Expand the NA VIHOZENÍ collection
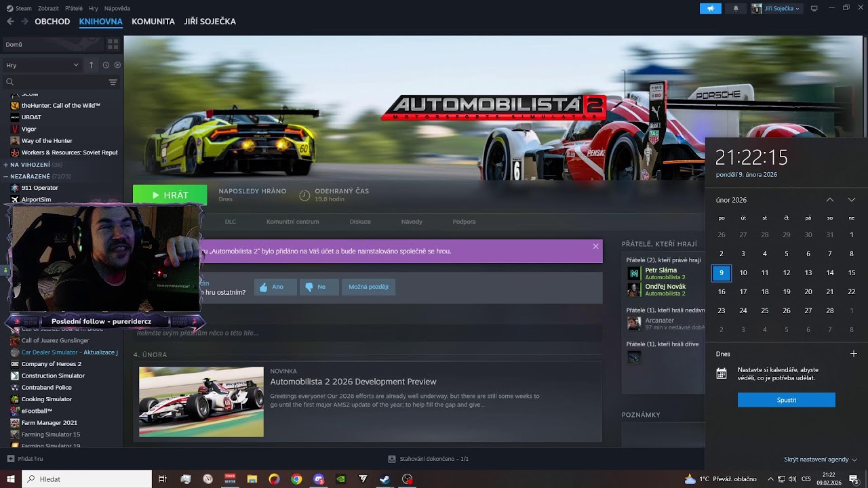 tap(33, 164)
